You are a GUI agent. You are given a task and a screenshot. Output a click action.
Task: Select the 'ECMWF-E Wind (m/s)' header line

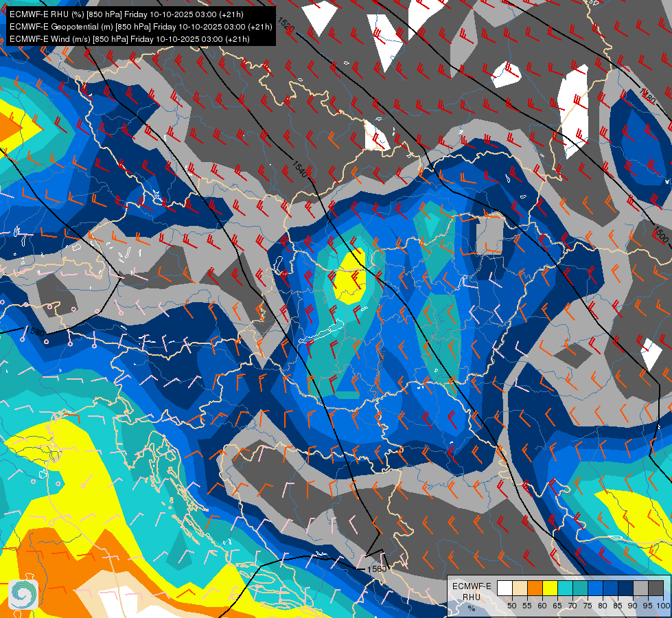[130, 39]
